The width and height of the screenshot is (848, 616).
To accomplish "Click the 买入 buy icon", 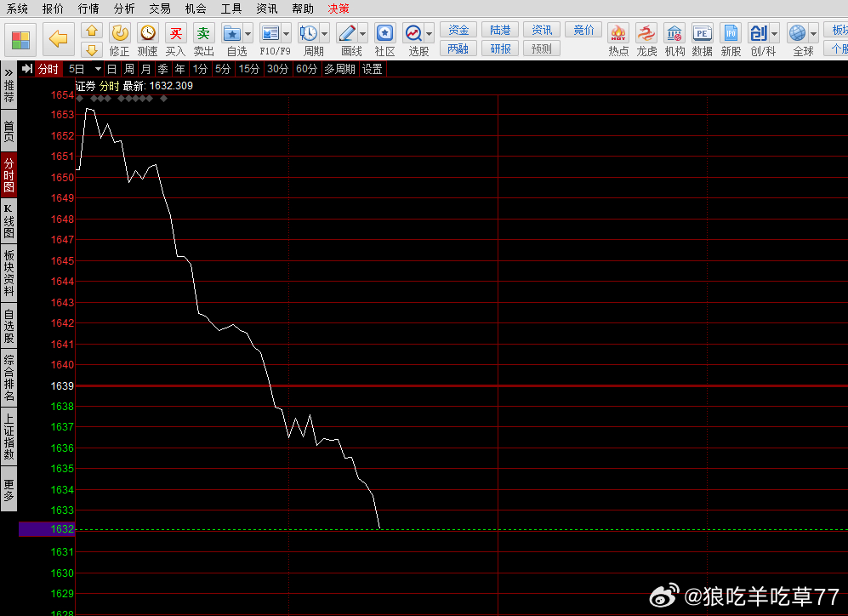I will click(176, 33).
